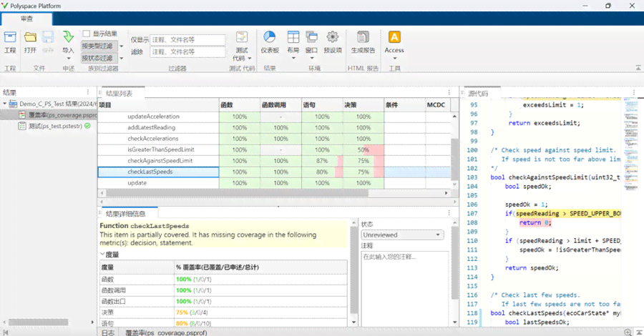
Task: Select the 结果详细信息 tab
Action: [x=126, y=214]
